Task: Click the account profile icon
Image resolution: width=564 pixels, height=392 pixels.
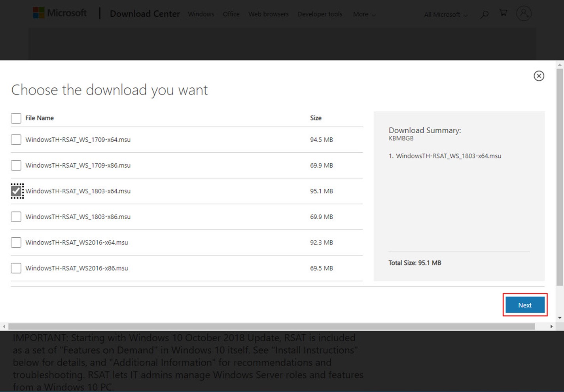Action: 524,13
